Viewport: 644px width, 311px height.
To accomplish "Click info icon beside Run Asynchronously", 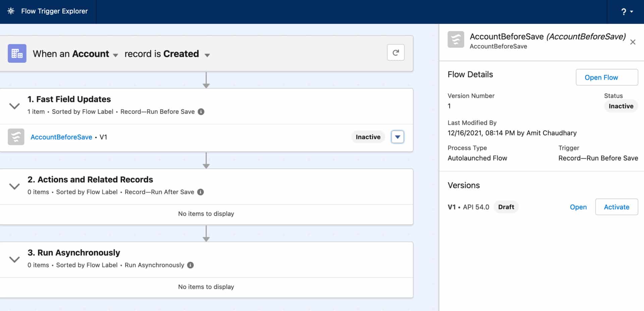I will (x=191, y=265).
